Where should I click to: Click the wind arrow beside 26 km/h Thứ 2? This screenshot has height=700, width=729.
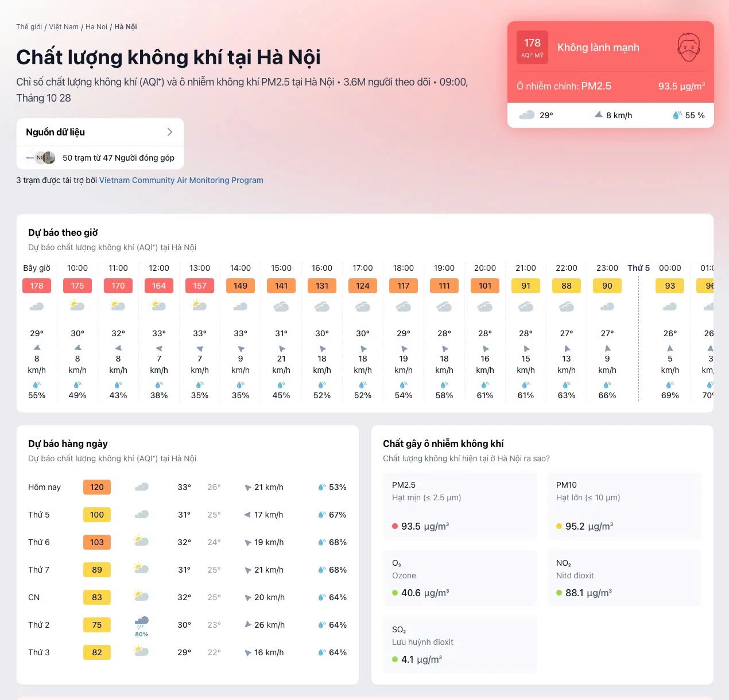[248, 624]
